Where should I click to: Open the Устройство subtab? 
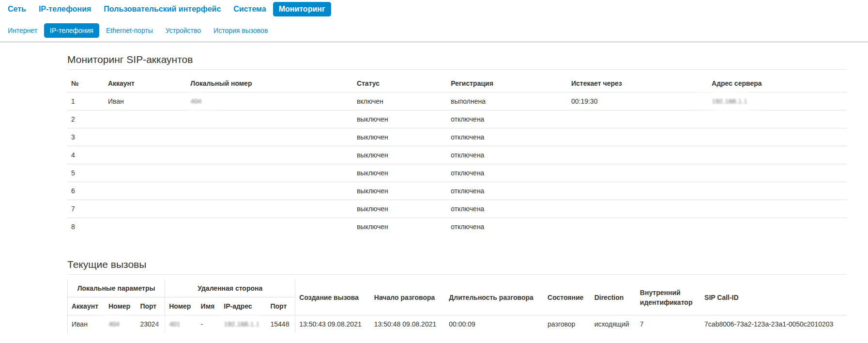183,31
